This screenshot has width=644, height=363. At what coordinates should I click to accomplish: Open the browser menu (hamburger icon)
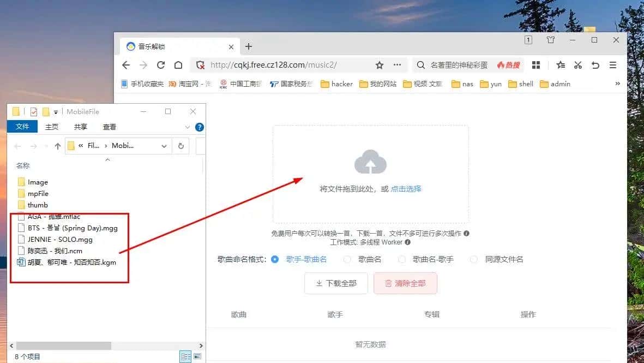(x=613, y=65)
